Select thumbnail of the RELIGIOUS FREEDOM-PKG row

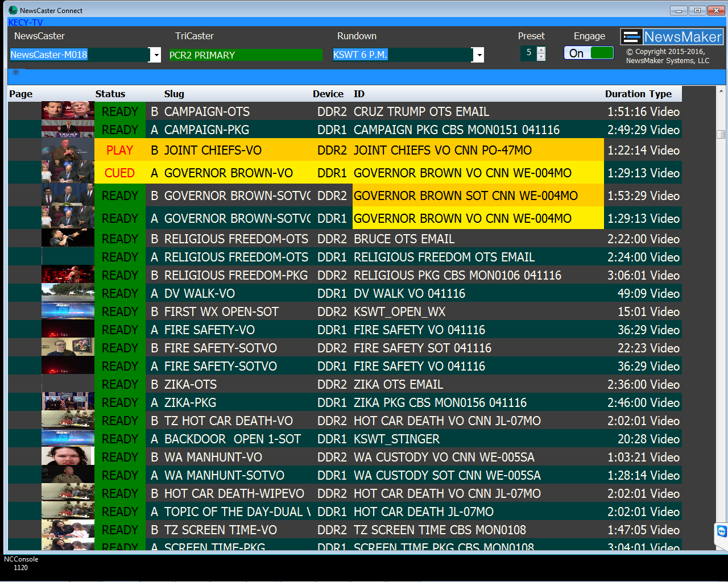[68, 275]
